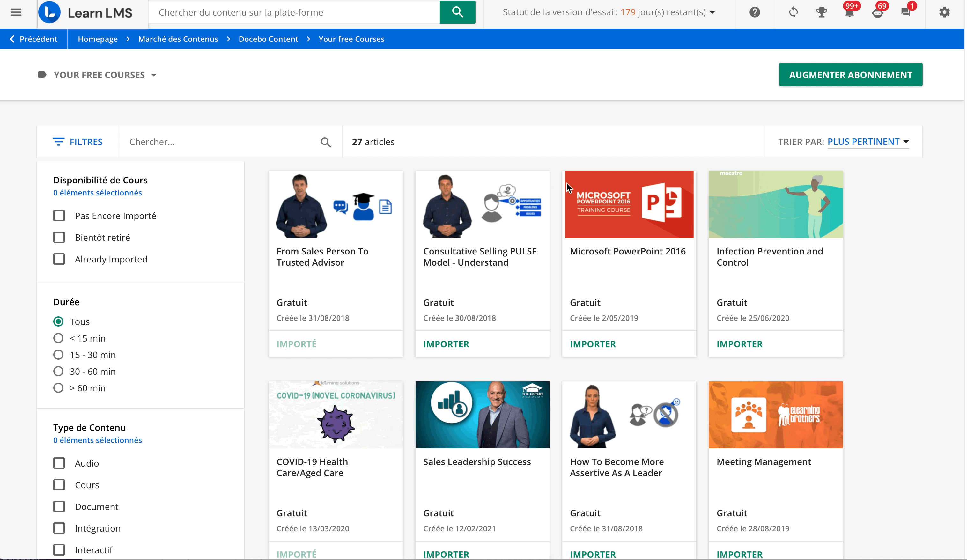Select the Tous duration radio button

58,322
